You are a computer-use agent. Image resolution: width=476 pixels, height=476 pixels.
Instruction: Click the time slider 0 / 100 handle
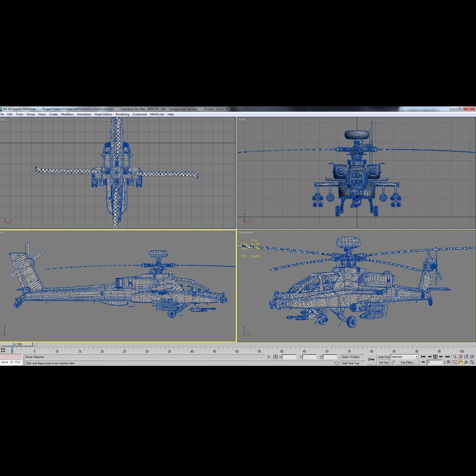[17, 344]
